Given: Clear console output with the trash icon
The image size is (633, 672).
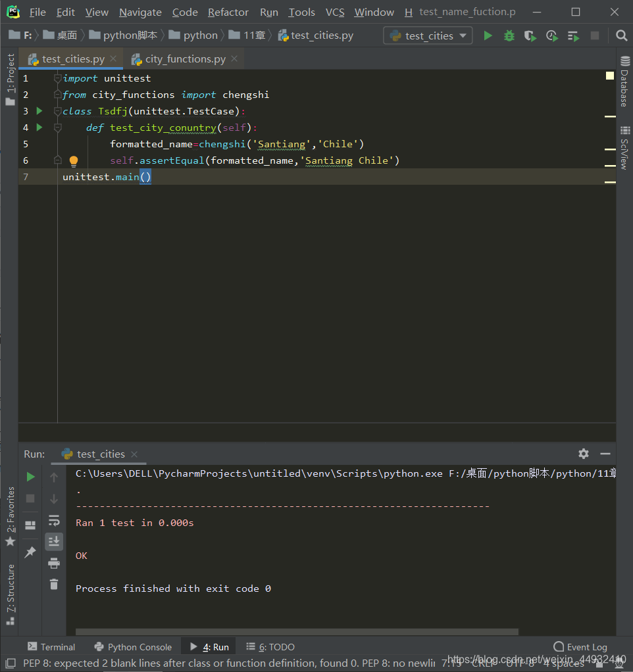Looking at the screenshot, I should 53,584.
